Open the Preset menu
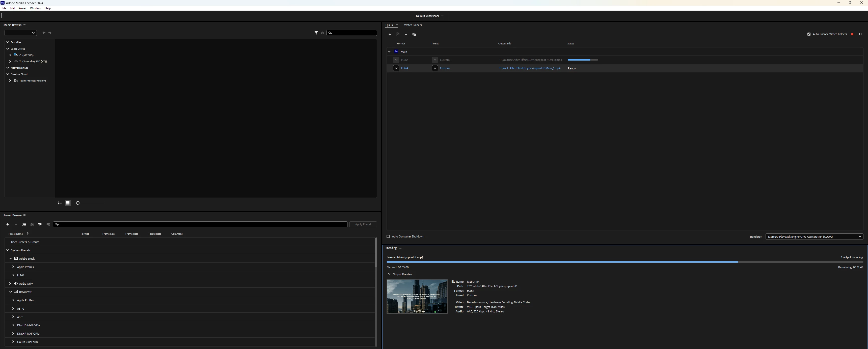Image resolution: width=868 pixels, height=349 pixels. point(22,8)
